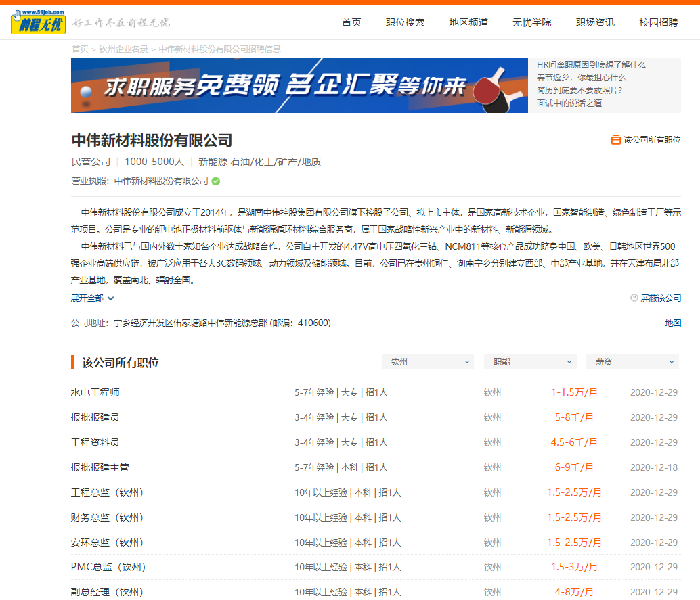Open the 副总经理（钦州）job posting
Viewport: 700px width, 600px height.
[108, 592]
